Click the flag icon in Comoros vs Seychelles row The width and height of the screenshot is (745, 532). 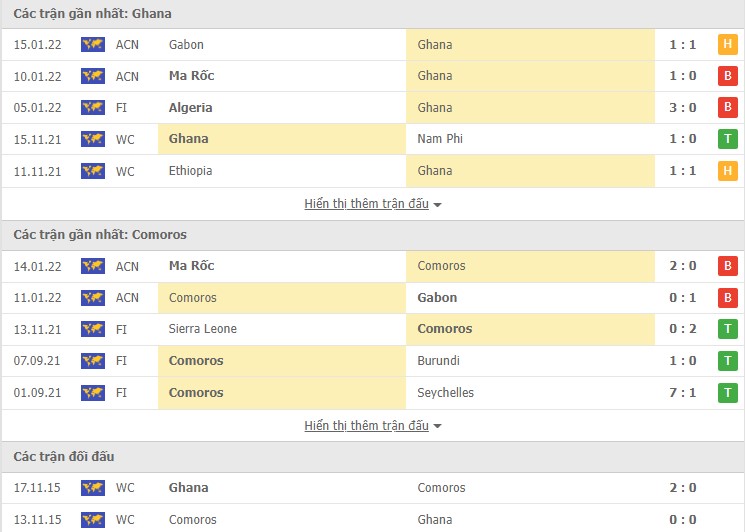click(93, 393)
